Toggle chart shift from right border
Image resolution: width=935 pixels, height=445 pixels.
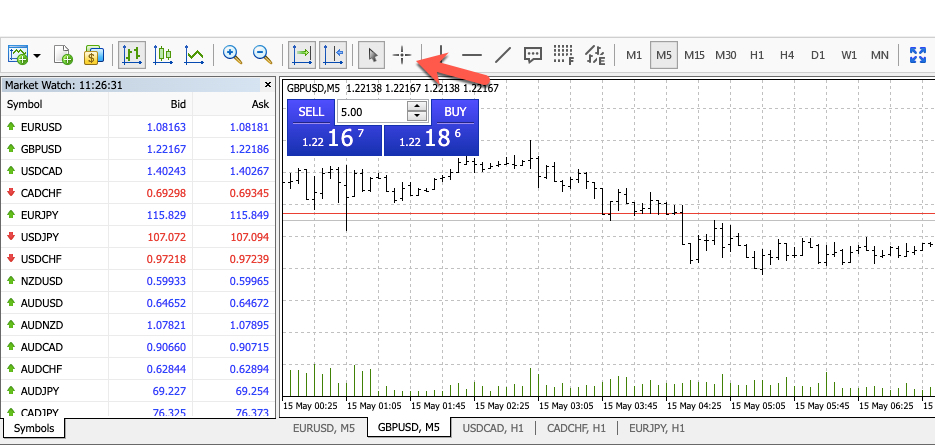(333, 55)
